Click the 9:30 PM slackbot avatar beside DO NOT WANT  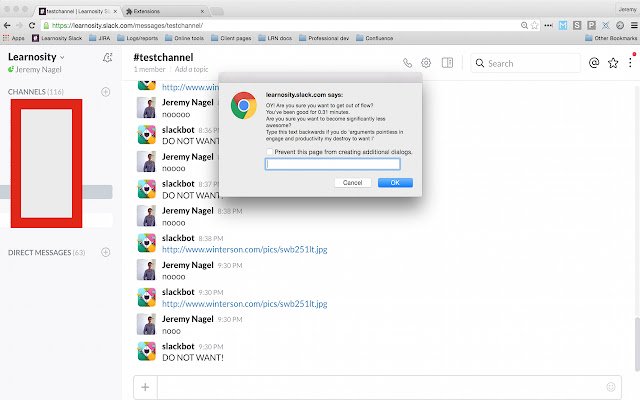147,351
